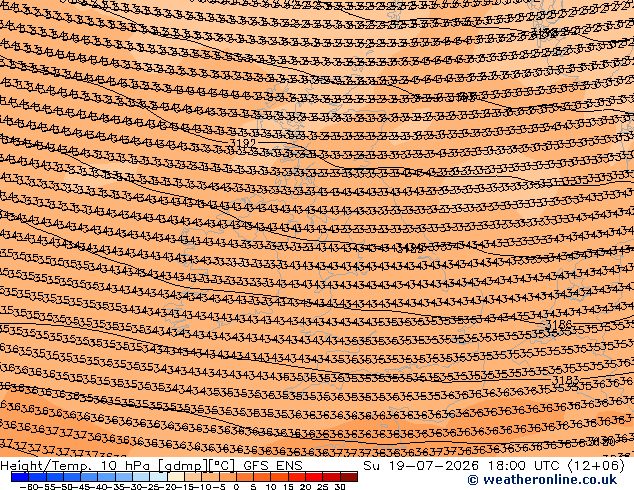Image resolution: width=634 pixels, height=490 pixels.
Task: Select the 'Height/Temp. 10 hPa' chart title
Action: click(x=74, y=466)
